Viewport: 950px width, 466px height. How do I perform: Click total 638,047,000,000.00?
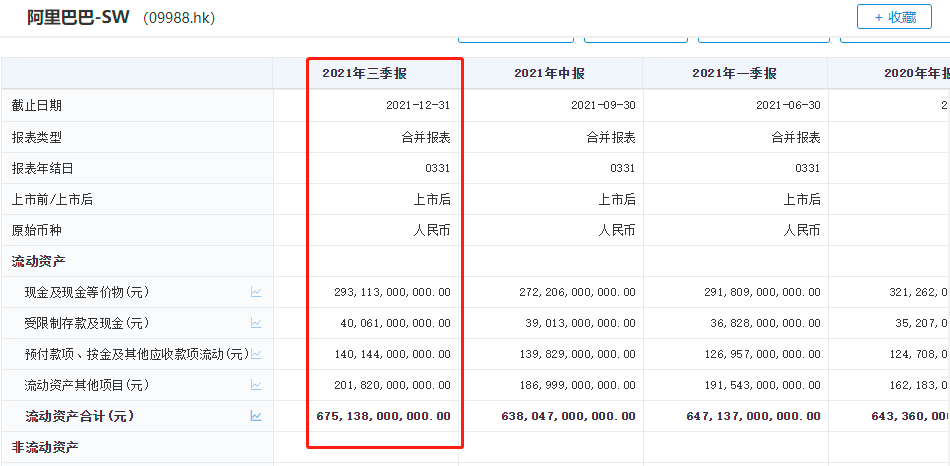[x=569, y=416]
